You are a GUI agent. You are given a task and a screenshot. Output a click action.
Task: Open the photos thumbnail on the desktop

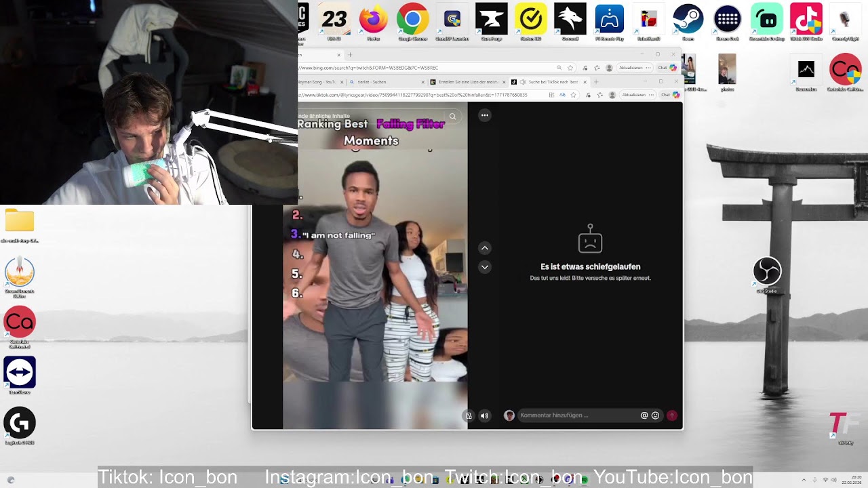(727, 72)
